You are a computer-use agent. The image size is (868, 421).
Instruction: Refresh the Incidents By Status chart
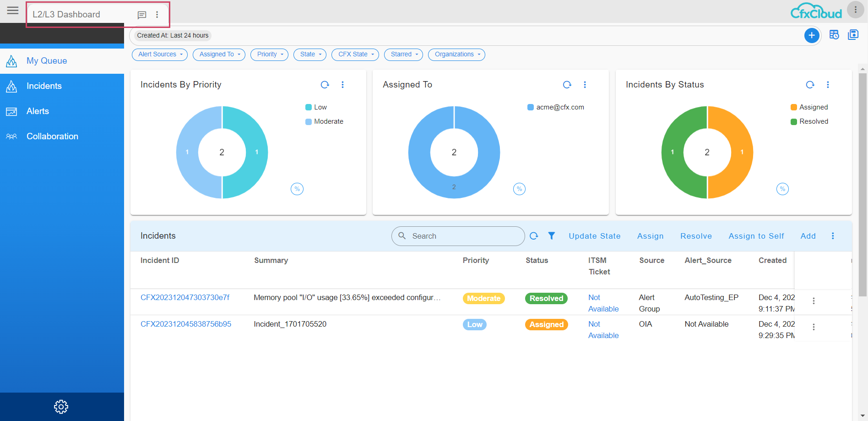[x=810, y=85]
